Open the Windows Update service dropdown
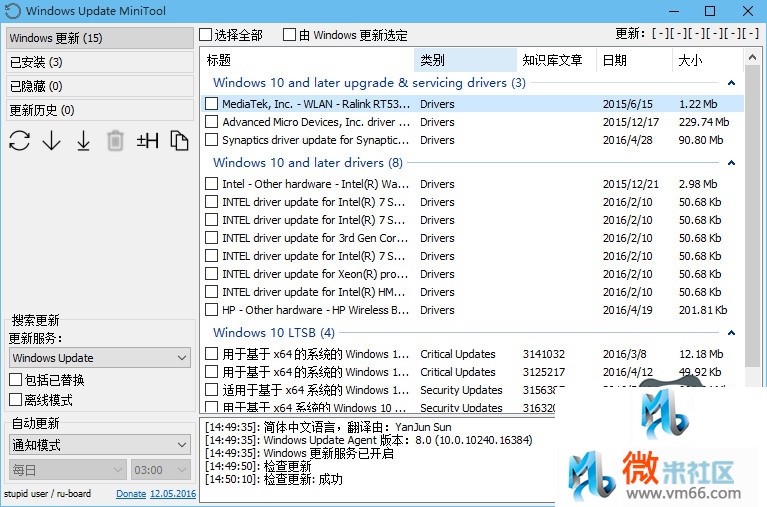 point(100,358)
